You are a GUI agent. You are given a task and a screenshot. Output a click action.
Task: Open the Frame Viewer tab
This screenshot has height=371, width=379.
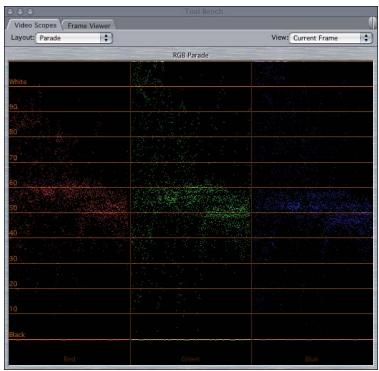click(88, 25)
